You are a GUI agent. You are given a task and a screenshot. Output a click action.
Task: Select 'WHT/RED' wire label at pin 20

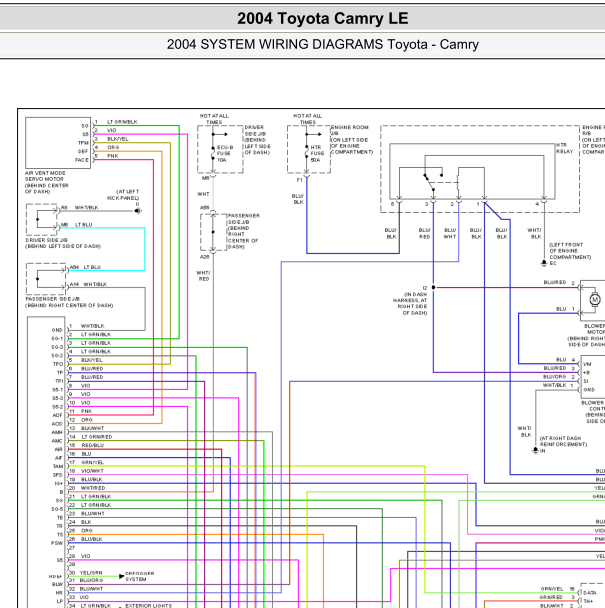click(93, 488)
